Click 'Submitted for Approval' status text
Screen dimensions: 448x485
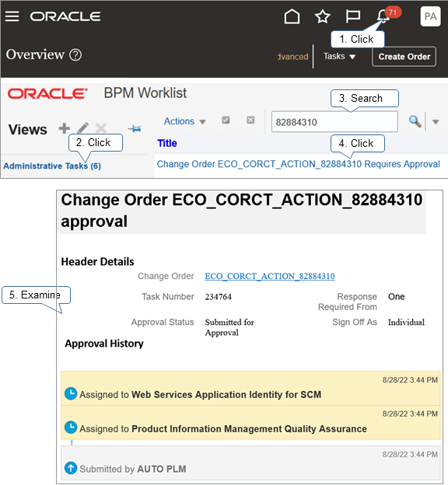pos(229,327)
